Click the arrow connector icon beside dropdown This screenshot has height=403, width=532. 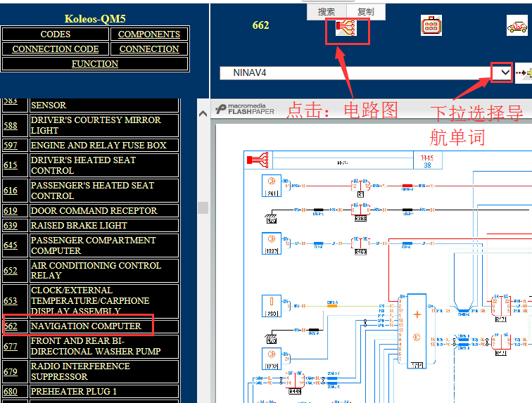tap(524, 73)
